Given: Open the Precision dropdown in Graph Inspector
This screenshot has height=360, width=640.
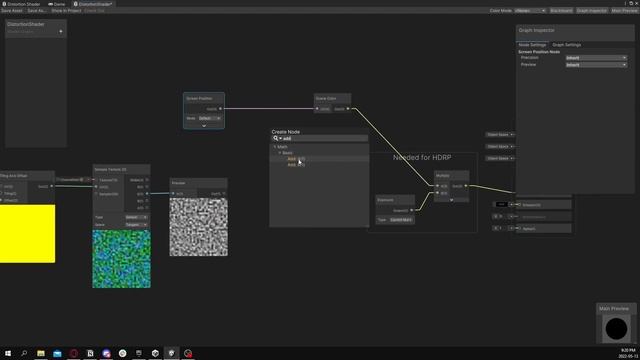Looking at the screenshot, I should (596, 58).
